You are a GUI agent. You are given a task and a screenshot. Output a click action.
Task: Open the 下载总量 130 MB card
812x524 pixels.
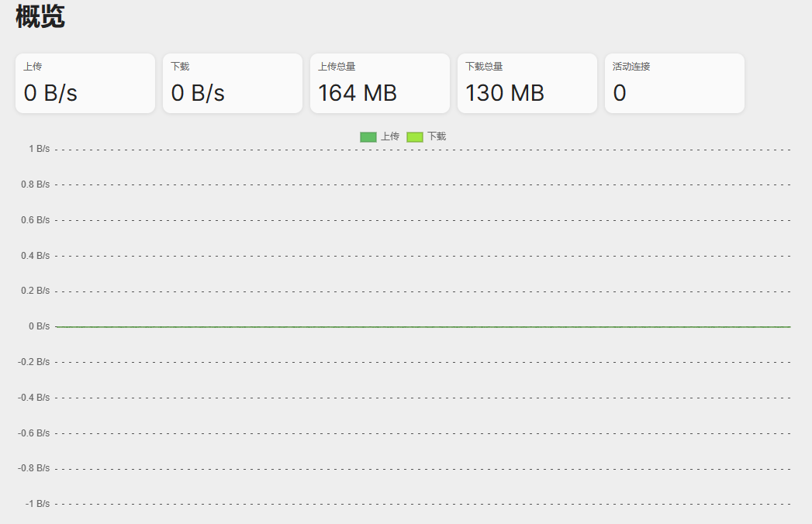(527, 84)
